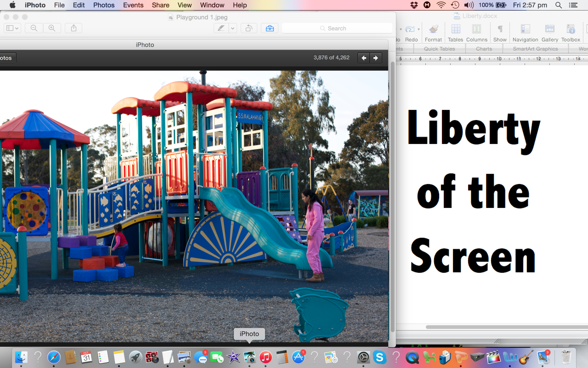Toggle the markup toolbox icon
The width and height of the screenshot is (588, 368).
tap(270, 28)
